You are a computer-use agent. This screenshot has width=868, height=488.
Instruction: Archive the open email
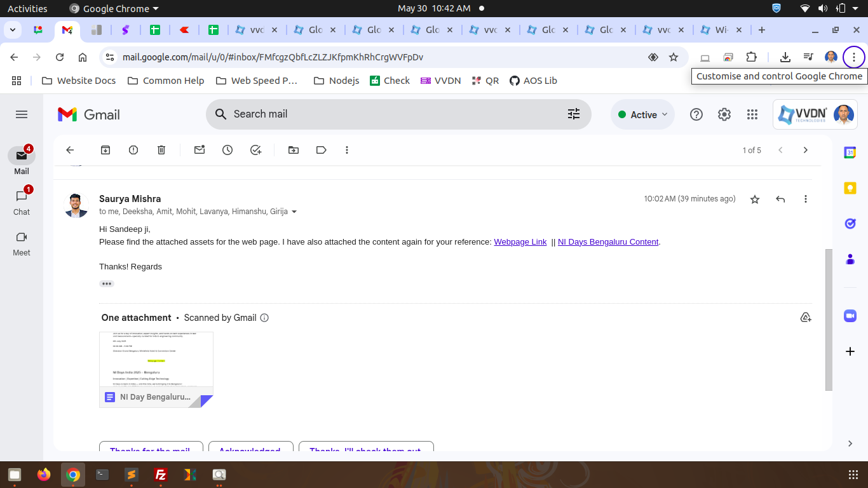click(x=105, y=150)
